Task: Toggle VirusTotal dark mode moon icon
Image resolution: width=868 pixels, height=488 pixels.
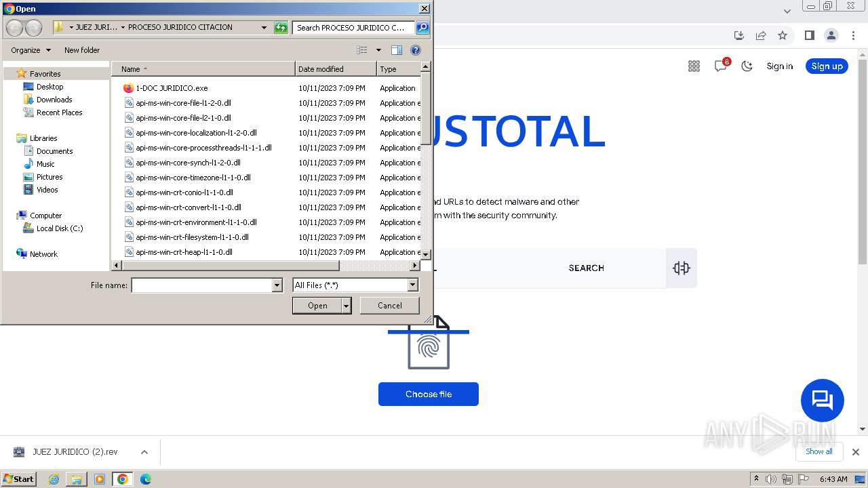Action: 747,66
